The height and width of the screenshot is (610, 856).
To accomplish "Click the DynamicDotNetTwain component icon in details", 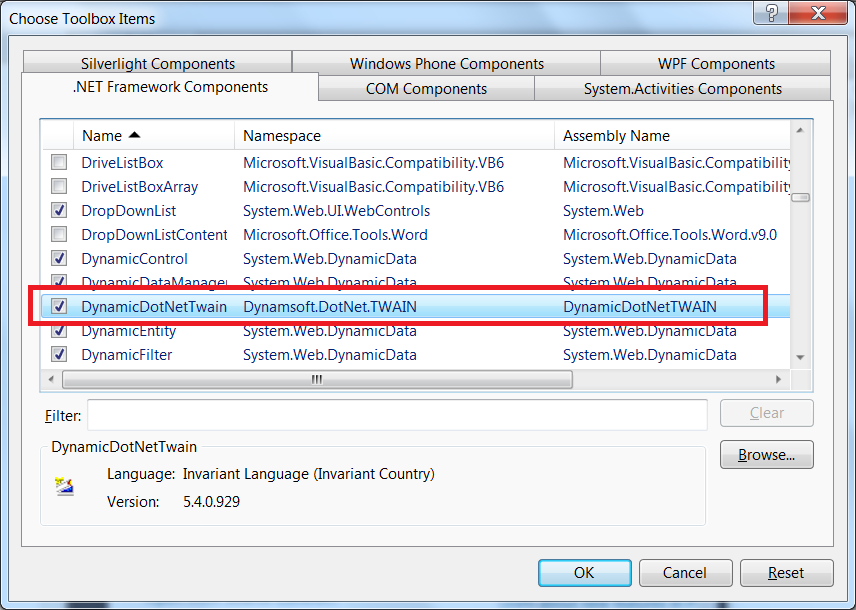I will [65, 487].
